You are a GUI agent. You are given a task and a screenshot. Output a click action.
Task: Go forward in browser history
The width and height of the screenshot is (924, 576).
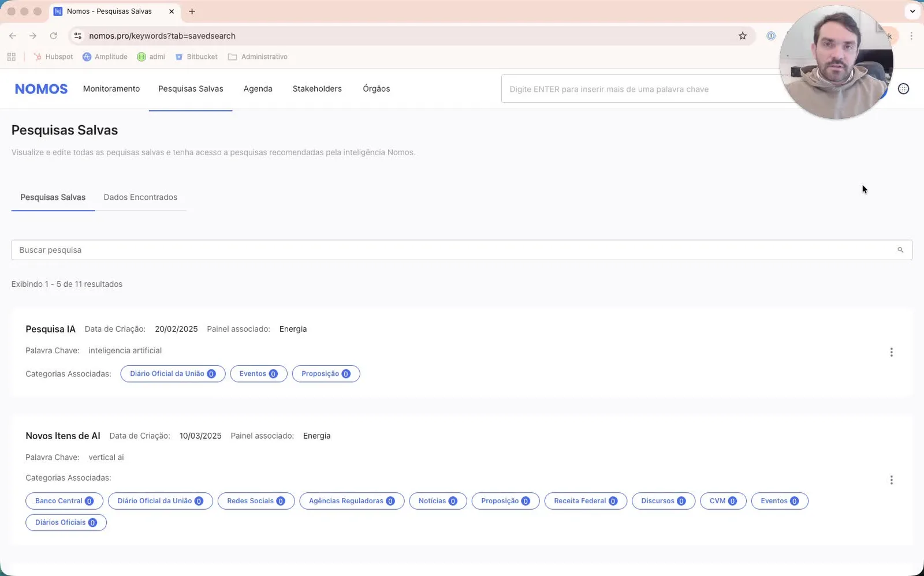[33, 36]
